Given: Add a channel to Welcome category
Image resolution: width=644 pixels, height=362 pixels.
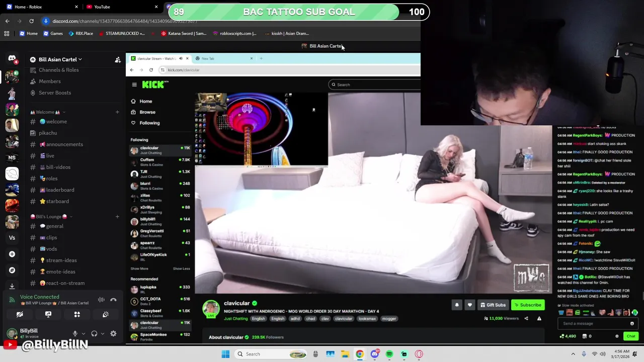Looking at the screenshot, I should (x=117, y=112).
